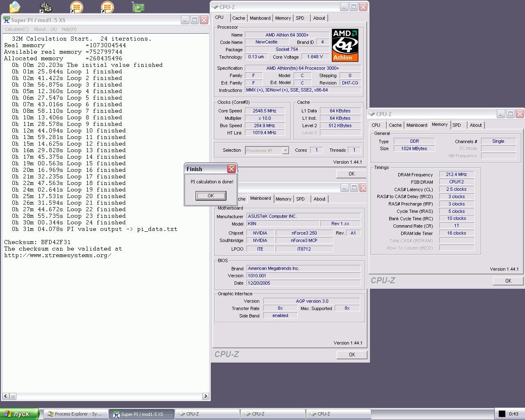Screen dimensions: 525x420
Task: Click the AMD Athlon 64 logo
Action: 345,45
